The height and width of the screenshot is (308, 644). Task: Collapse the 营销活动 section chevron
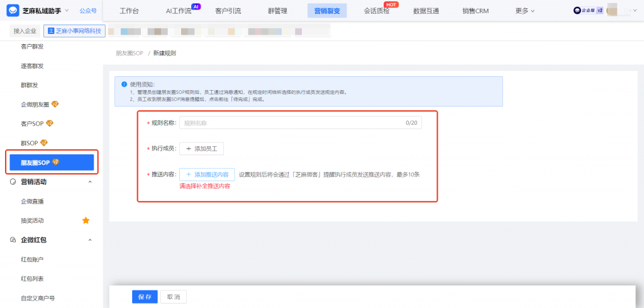(x=90, y=182)
